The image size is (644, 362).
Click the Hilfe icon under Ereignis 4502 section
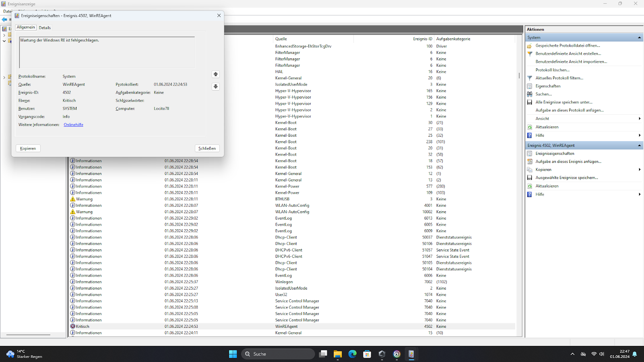[530, 194]
